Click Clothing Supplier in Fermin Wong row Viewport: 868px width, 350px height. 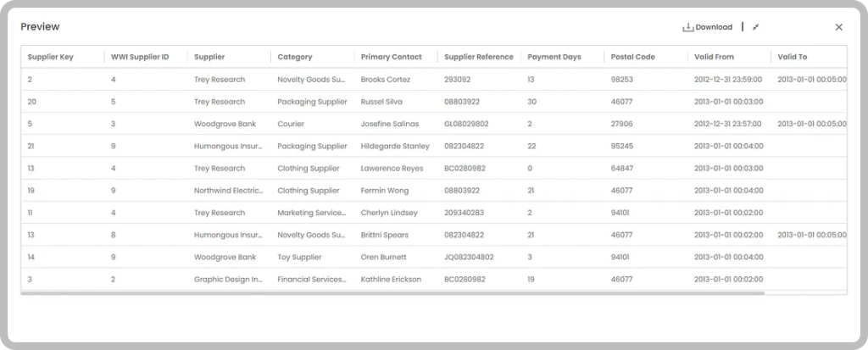(x=309, y=191)
